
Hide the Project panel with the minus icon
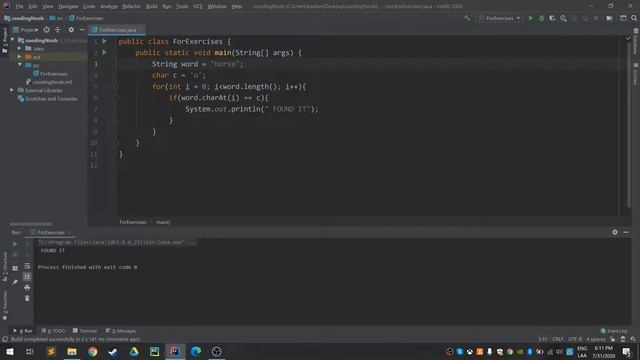[x=82, y=30]
